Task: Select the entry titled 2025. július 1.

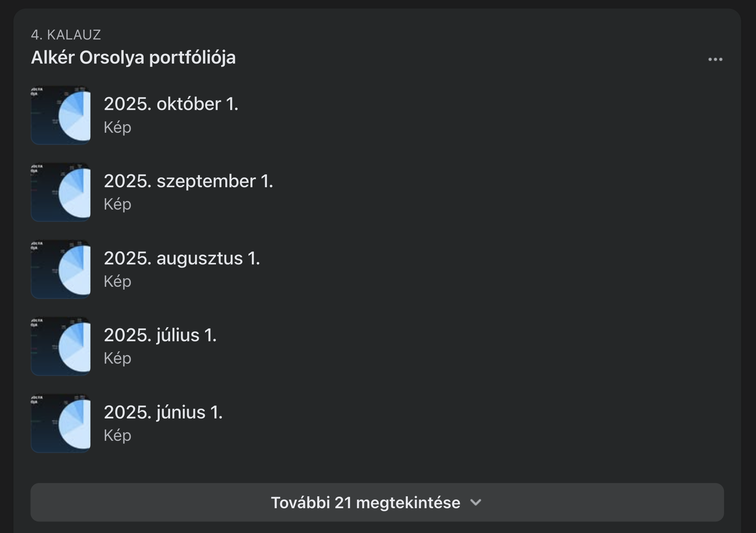Action: (x=160, y=335)
